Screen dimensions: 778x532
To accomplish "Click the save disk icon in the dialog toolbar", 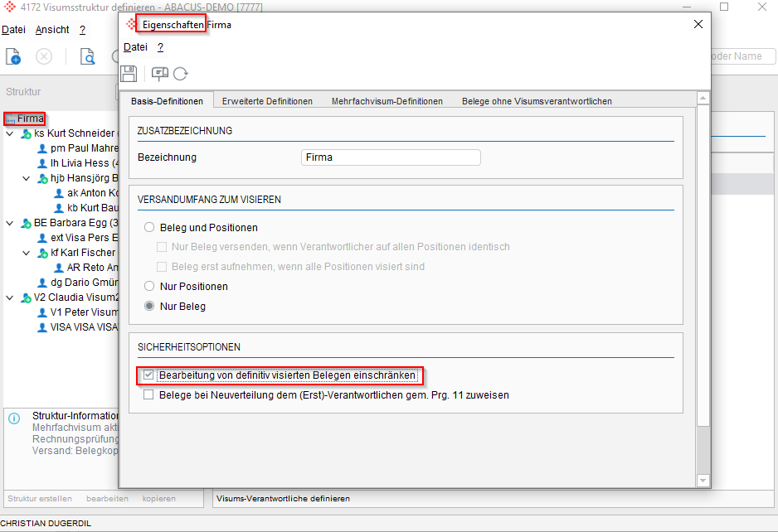I will point(129,74).
